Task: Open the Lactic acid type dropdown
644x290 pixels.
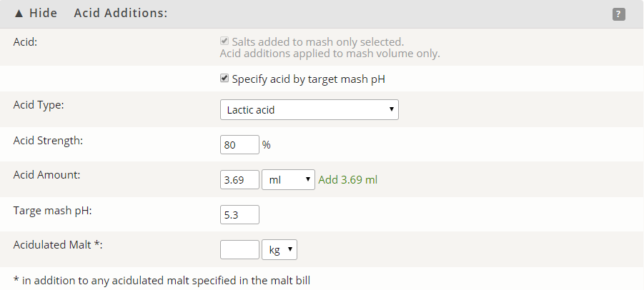Action: [309, 109]
